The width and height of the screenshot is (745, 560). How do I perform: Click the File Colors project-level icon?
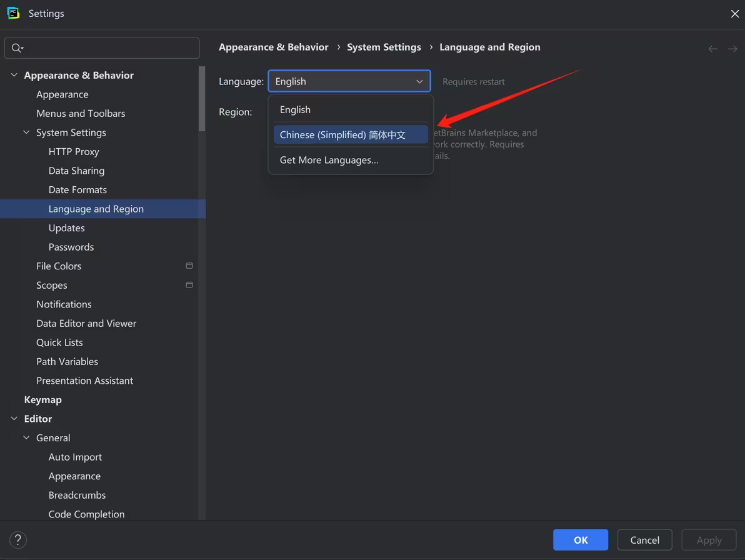(x=189, y=266)
